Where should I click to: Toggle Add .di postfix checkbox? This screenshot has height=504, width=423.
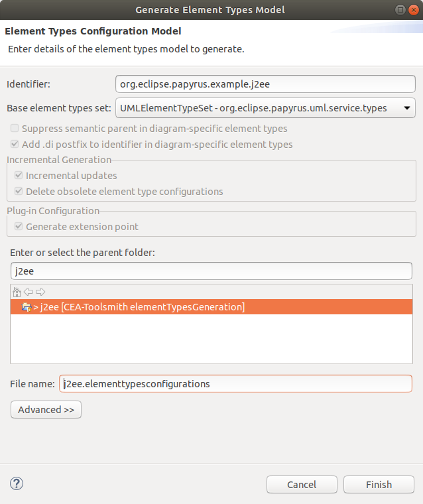pos(15,144)
